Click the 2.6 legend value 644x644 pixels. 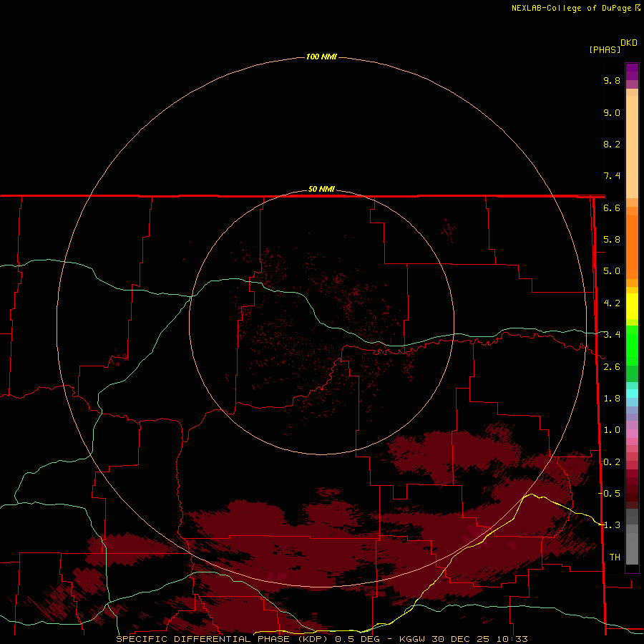point(612,367)
